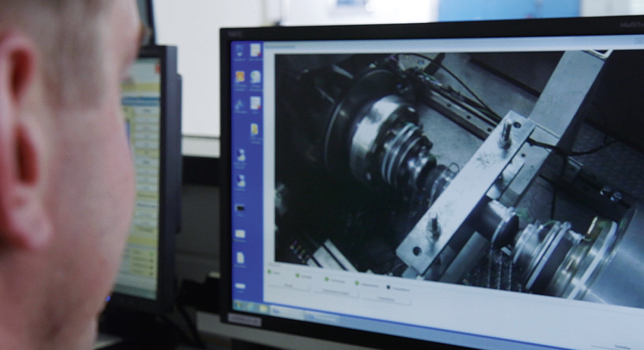Open the Recycle Bin desktop icon
Screen dimensions: 644x350
(x=240, y=51)
